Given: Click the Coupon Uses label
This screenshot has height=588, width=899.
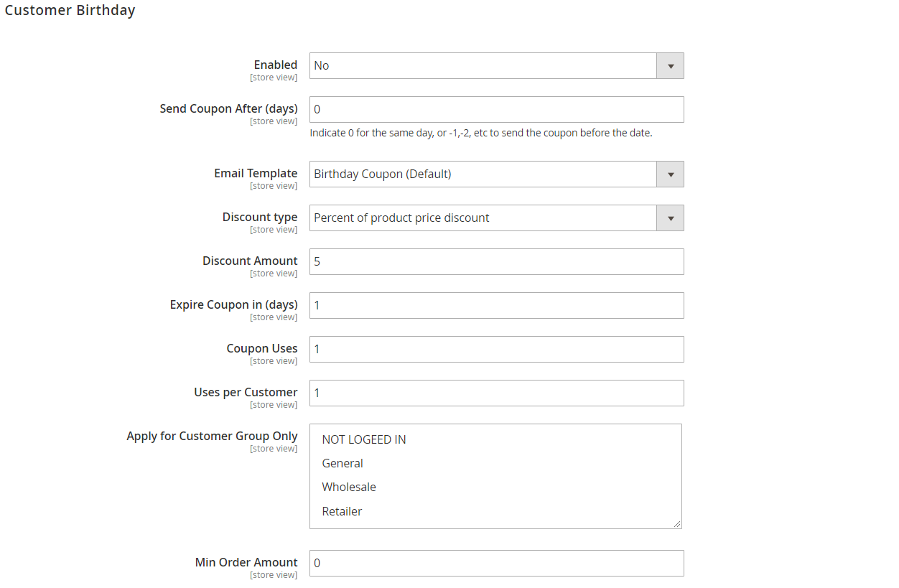Looking at the screenshot, I should point(262,348).
